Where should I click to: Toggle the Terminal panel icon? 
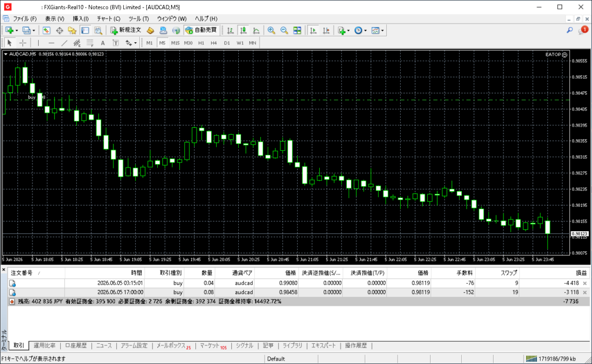tap(86, 31)
